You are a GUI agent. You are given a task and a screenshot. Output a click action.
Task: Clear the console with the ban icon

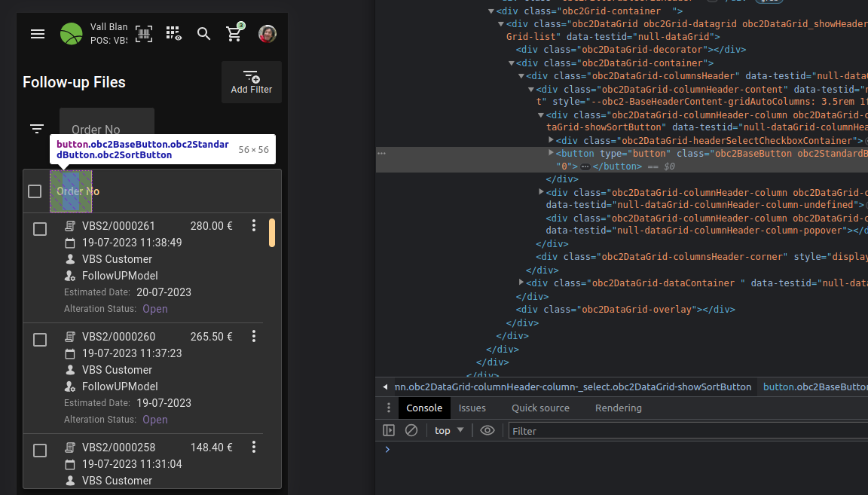coord(411,431)
